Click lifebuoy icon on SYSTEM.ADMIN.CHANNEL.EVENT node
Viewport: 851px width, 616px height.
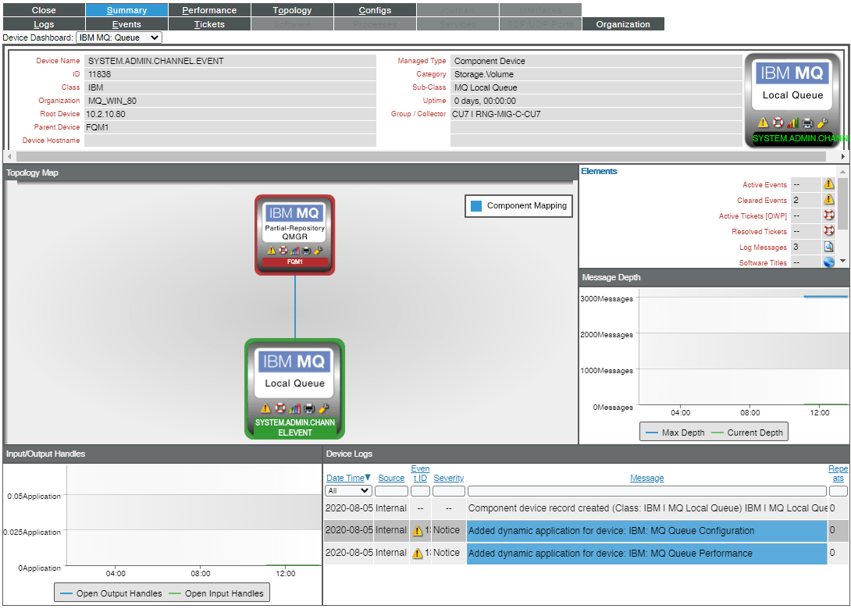pyautogui.click(x=280, y=408)
